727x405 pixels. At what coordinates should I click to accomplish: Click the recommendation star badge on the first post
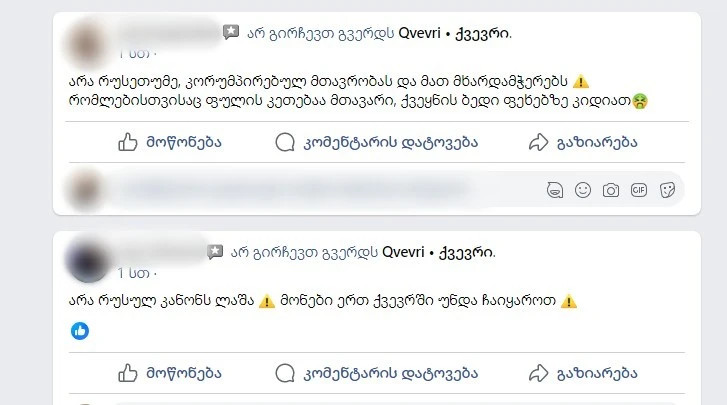(x=230, y=32)
